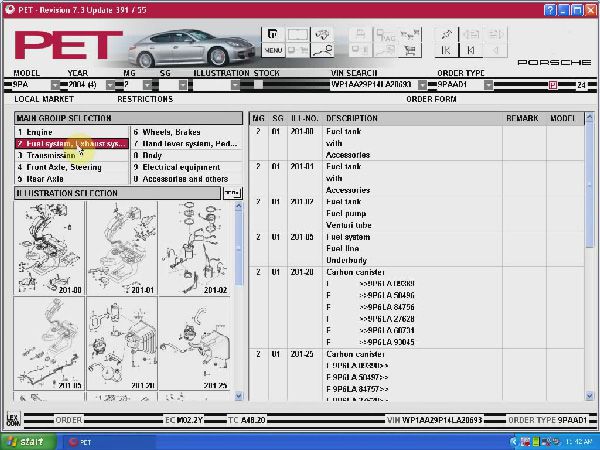Select main group 0 Accessories and others
This screenshot has width=600, height=450.
[x=187, y=179]
